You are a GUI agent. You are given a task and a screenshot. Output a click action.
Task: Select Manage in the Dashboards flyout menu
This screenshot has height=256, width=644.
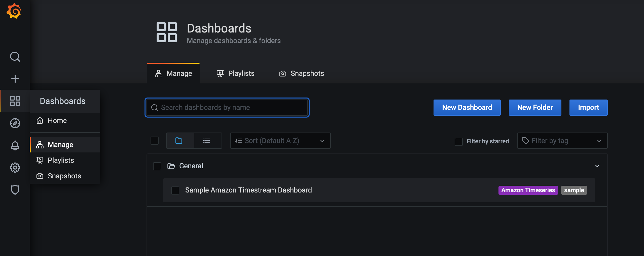point(65,145)
